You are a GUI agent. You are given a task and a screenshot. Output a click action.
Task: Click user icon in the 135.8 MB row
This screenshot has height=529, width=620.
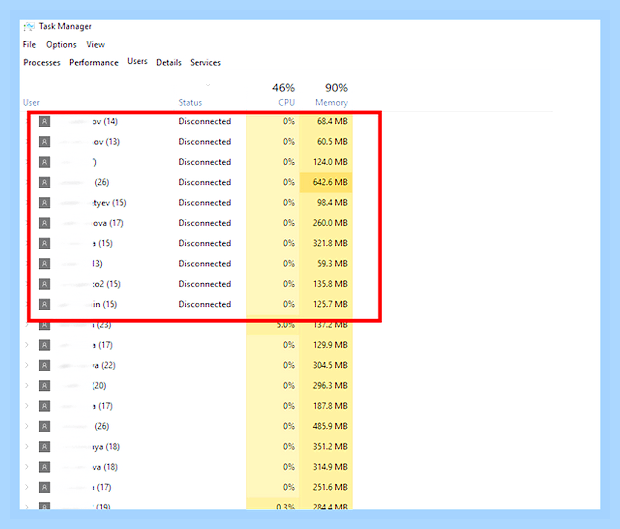point(45,284)
